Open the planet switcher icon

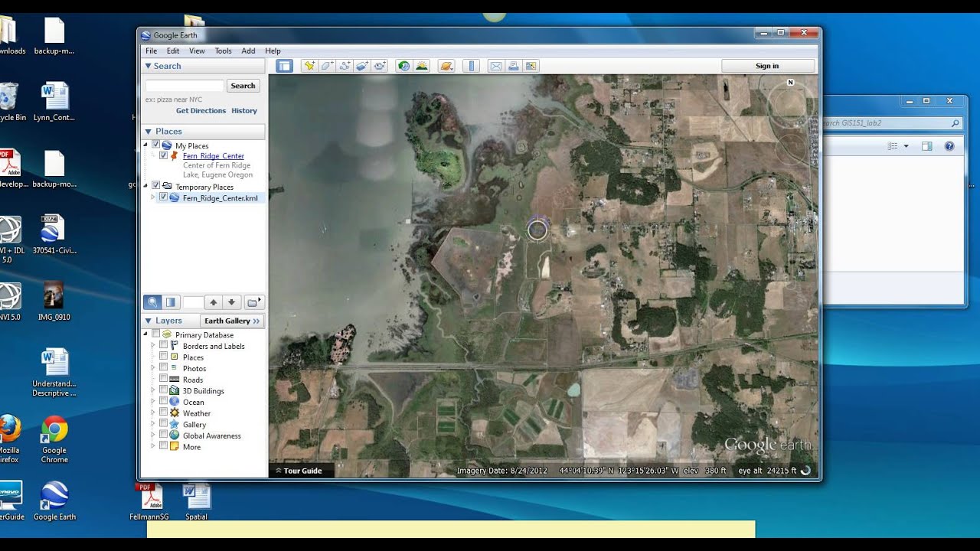pyautogui.click(x=447, y=66)
